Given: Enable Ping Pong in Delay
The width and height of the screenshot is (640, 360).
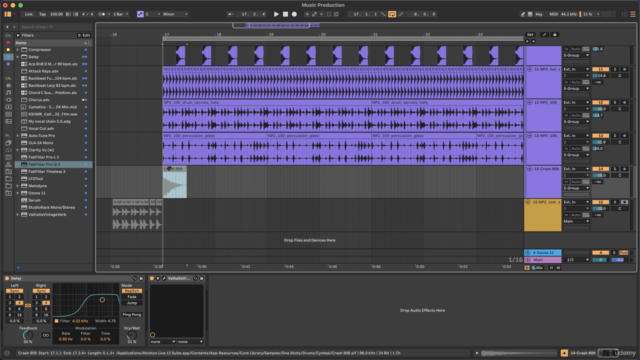Looking at the screenshot, I should (132, 315).
